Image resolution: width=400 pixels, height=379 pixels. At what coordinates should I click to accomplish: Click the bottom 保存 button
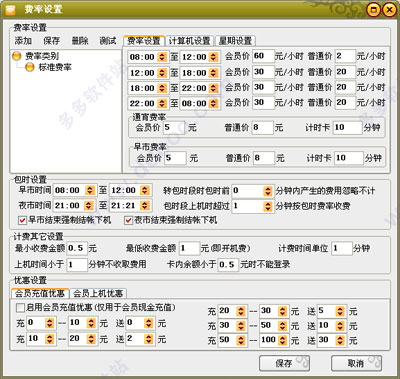point(284,363)
